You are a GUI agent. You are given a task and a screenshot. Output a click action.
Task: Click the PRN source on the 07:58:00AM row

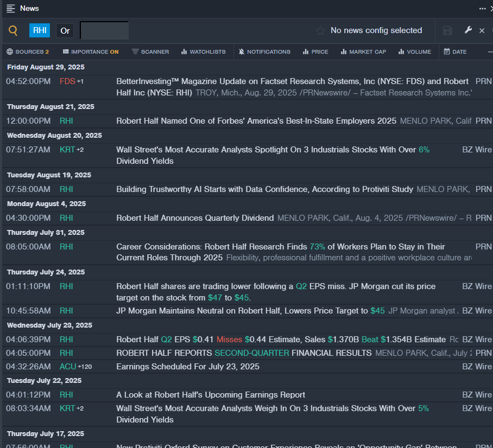(x=484, y=189)
